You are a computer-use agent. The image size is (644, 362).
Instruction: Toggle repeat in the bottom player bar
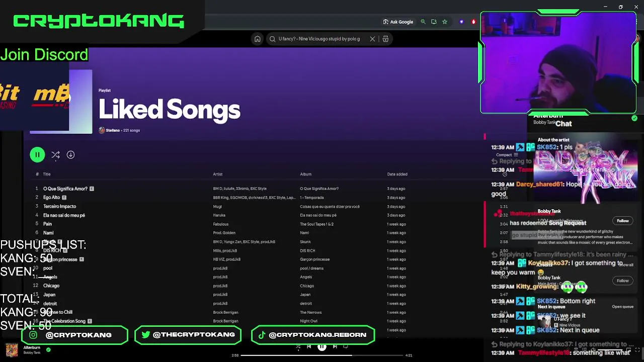click(346, 346)
